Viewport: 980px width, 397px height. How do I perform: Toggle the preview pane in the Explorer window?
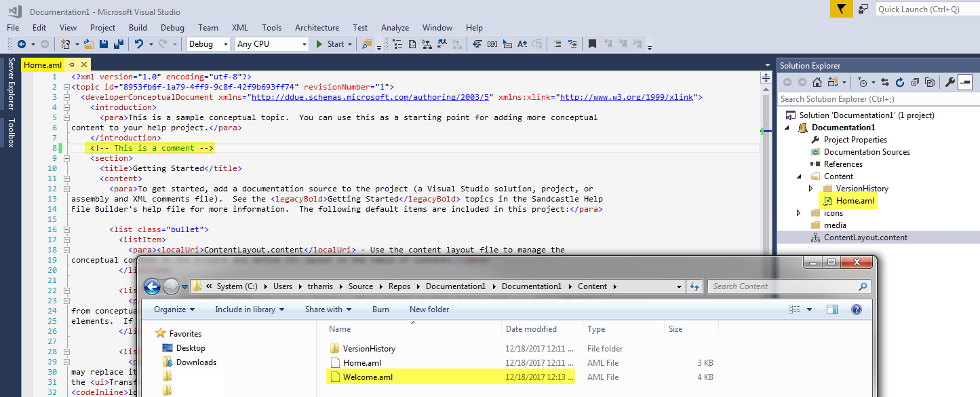coord(832,309)
